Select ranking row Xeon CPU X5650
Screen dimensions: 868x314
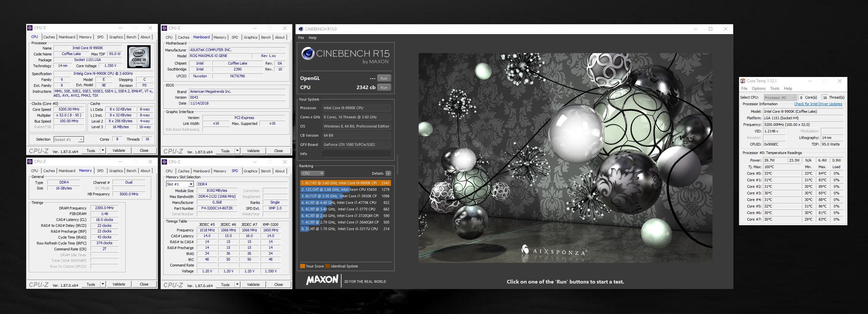point(345,189)
